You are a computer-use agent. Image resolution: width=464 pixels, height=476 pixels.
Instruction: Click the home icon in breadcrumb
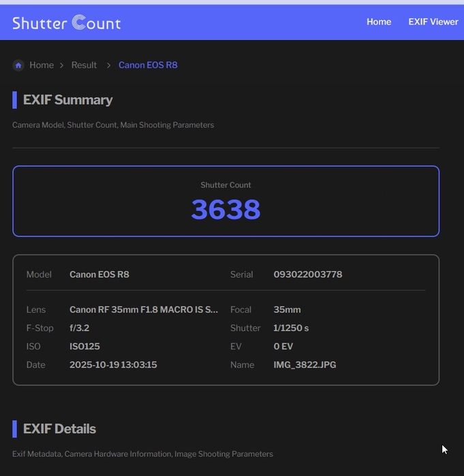(18, 65)
